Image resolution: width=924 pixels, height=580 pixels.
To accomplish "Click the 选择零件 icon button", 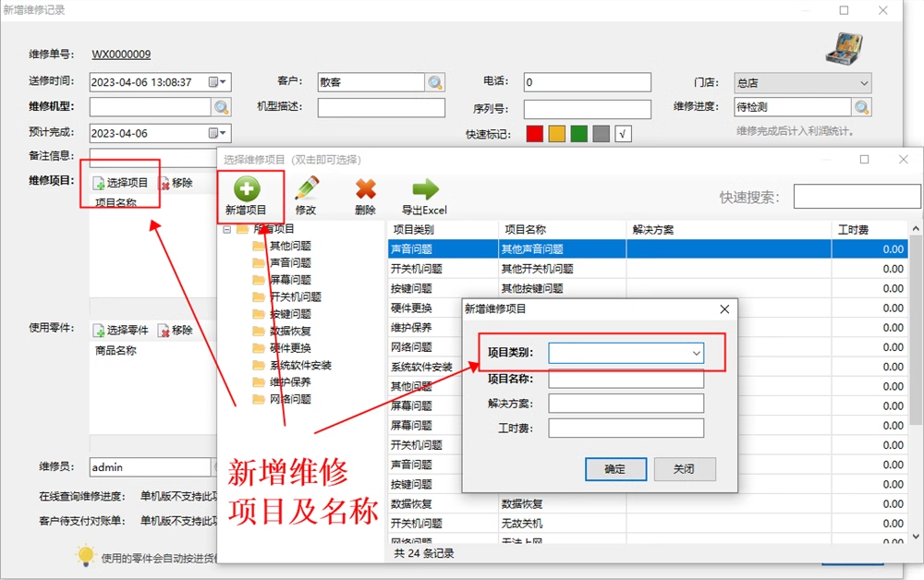I will point(121,331).
